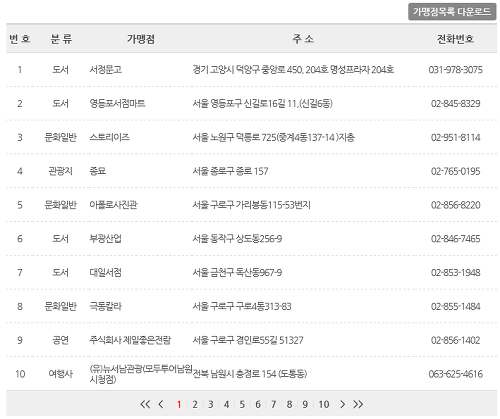Click the 주소 column header

tap(303, 39)
